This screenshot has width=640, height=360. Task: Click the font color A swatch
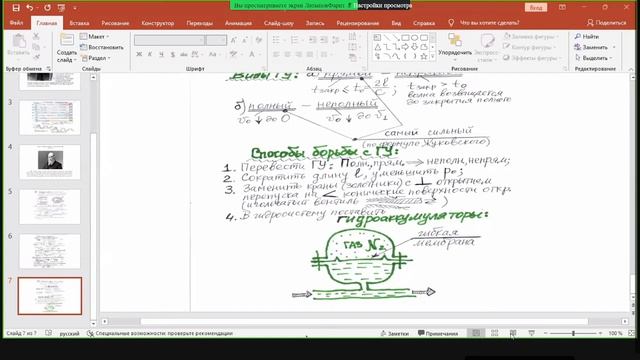click(252, 54)
